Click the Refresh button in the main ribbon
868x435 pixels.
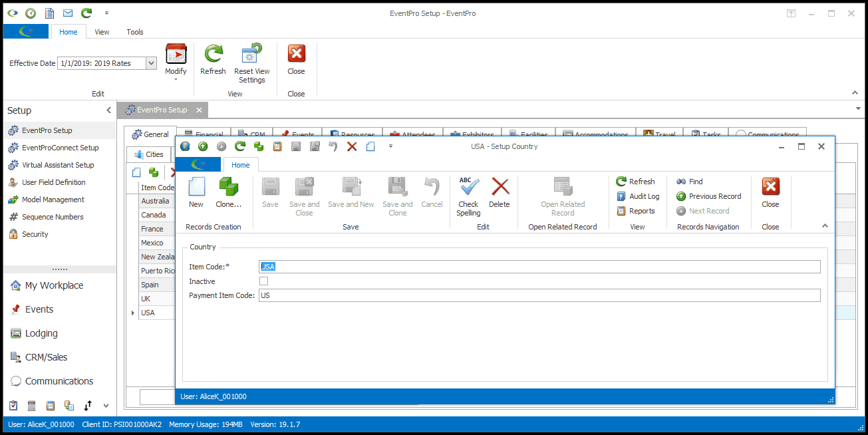213,61
